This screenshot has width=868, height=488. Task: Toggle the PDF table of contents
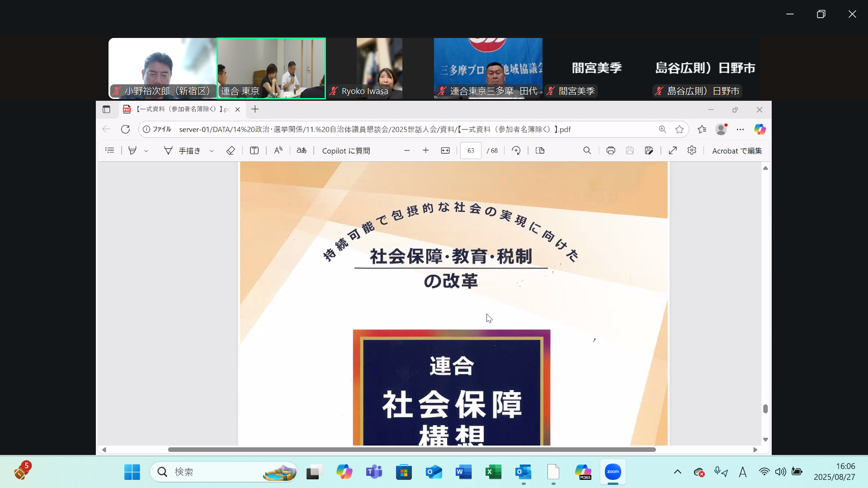point(109,150)
